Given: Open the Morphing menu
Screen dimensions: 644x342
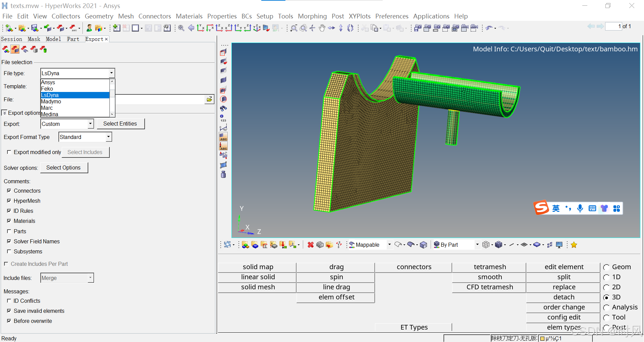Looking at the screenshot, I should click(x=312, y=16).
